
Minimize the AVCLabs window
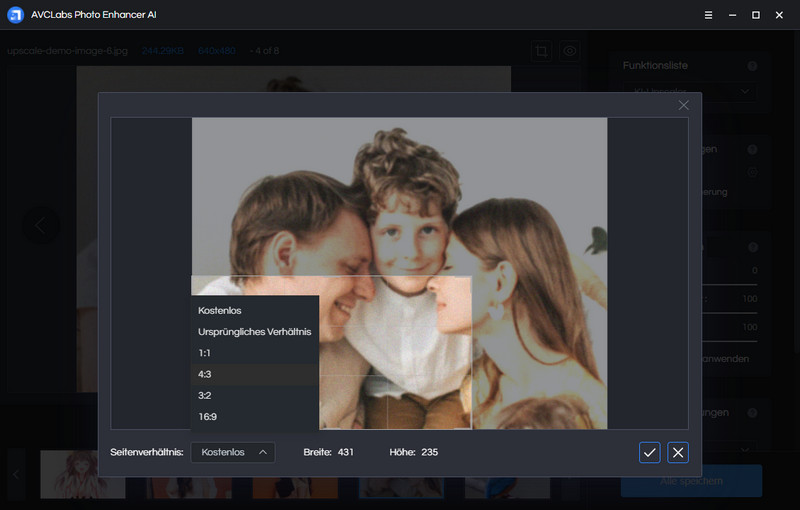(732, 15)
